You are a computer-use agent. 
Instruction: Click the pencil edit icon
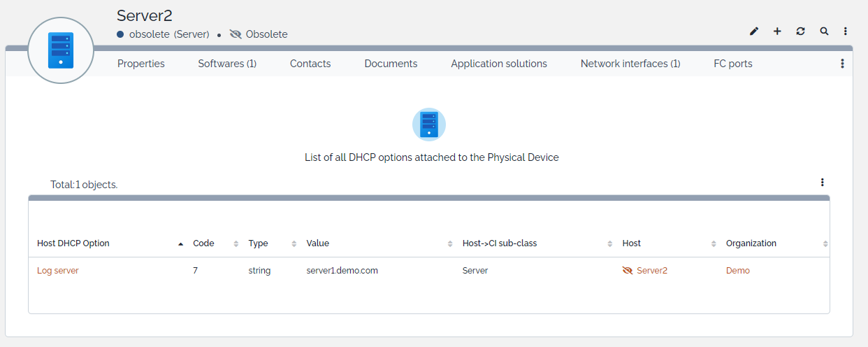click(x=754, y=31)
